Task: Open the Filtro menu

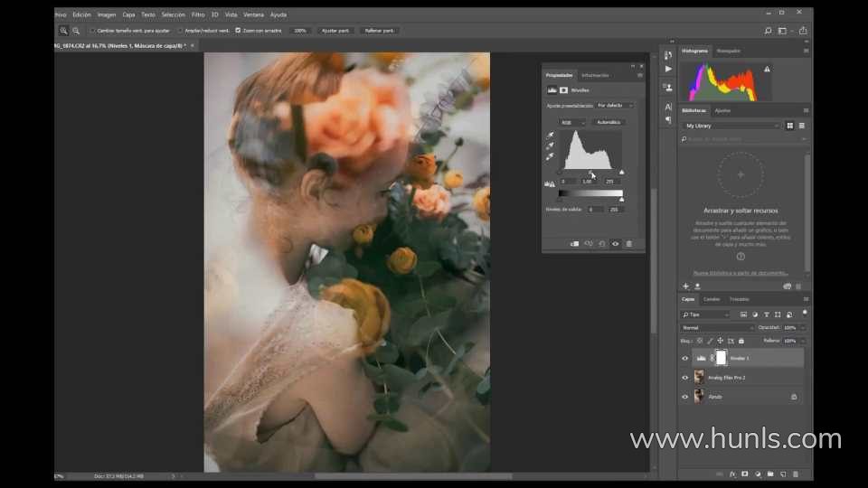Action: click(198, 14)
